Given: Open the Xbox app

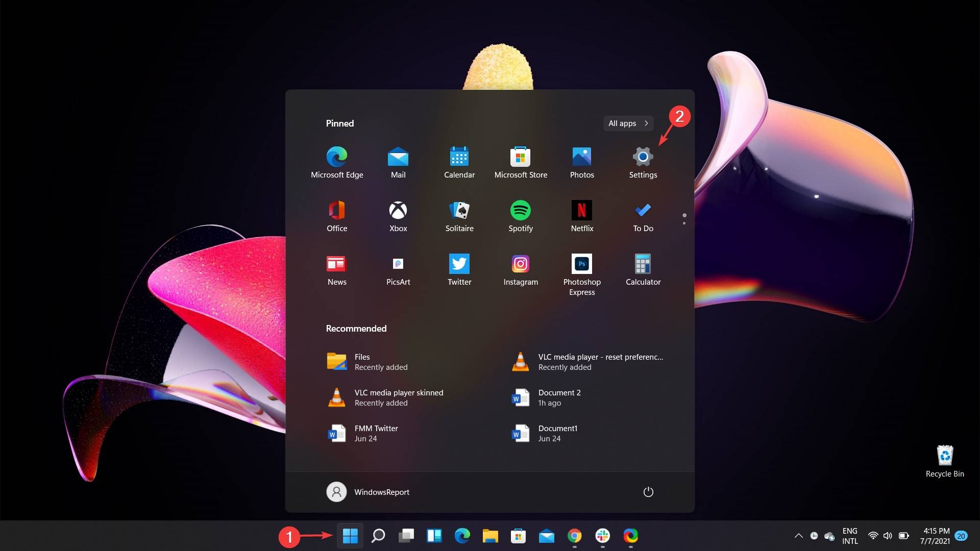Looking at the screenshot, I should 398,216.
